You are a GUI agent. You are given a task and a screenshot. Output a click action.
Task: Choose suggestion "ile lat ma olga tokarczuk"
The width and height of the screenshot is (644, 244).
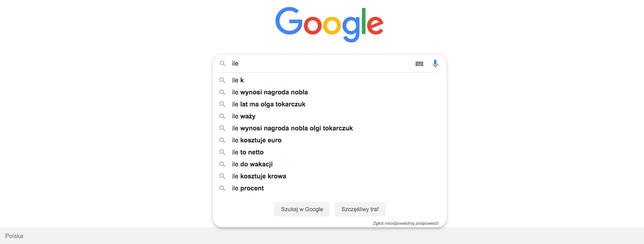[269, 104]
